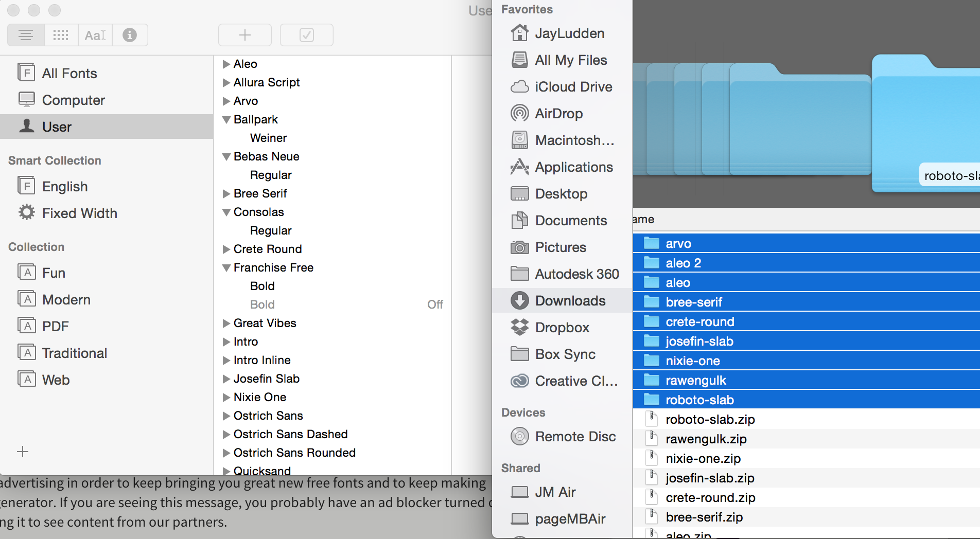980x539 pixels.
Task: Open the Modern collection
Action: click(107, 299)
